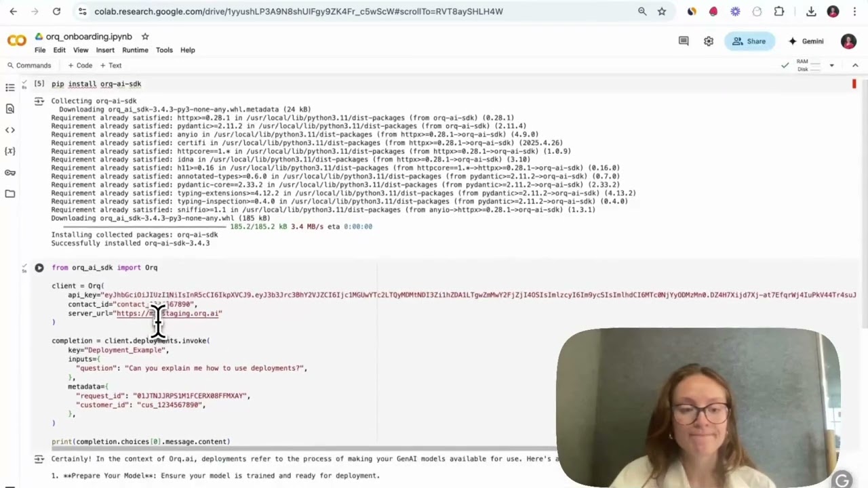Open Gemini assistant
This screenshot has width=868, height=488.
806,41
